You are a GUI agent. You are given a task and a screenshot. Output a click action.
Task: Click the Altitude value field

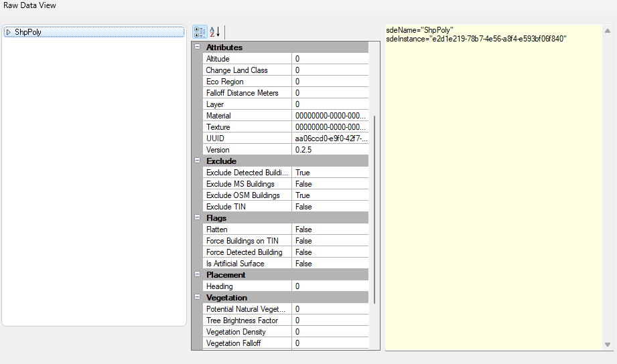point(330,59)
